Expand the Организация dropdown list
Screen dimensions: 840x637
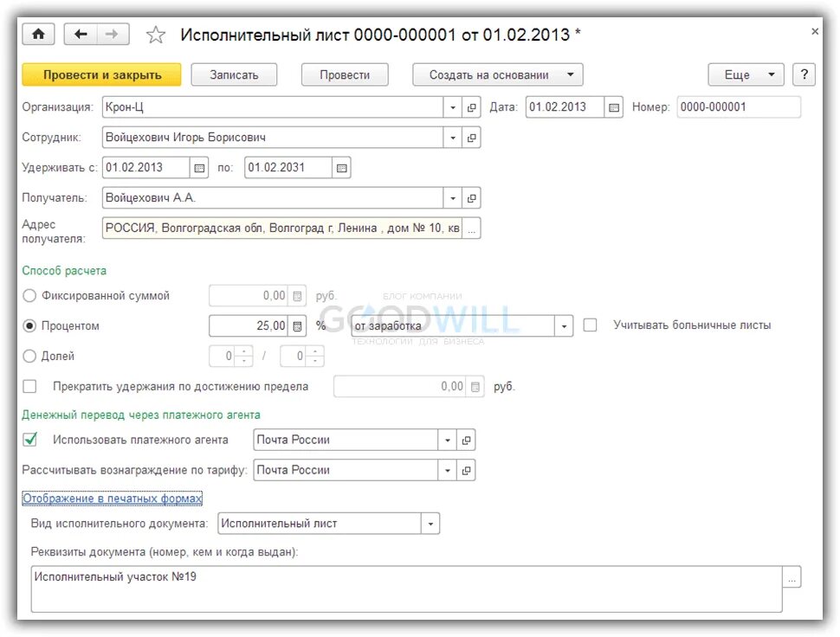tap(453, 107)
